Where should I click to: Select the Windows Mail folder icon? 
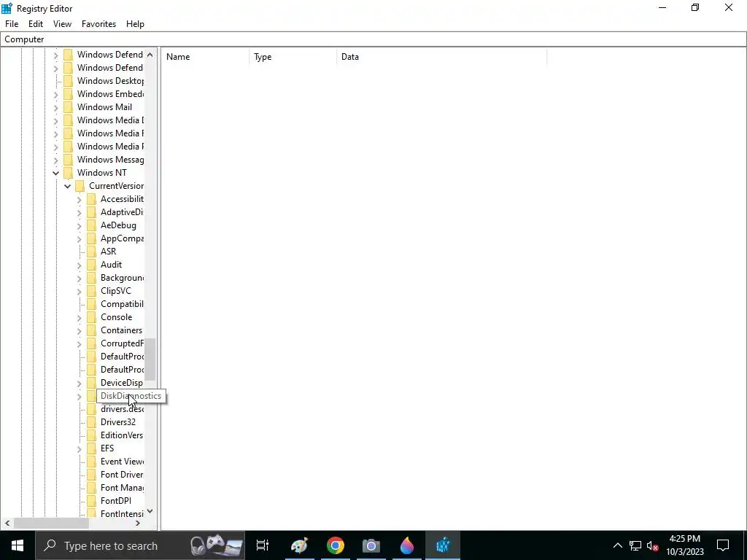[x=68, y=107]
